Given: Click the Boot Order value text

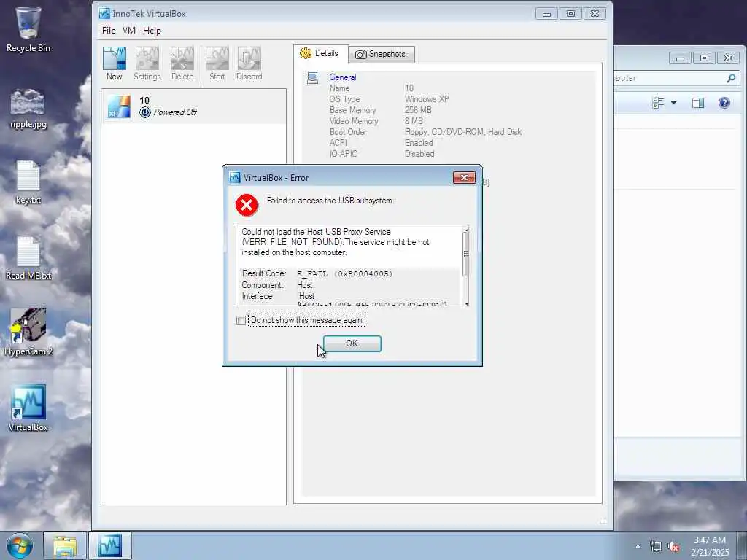Looking at the screenshot, I should click(463, 132).
